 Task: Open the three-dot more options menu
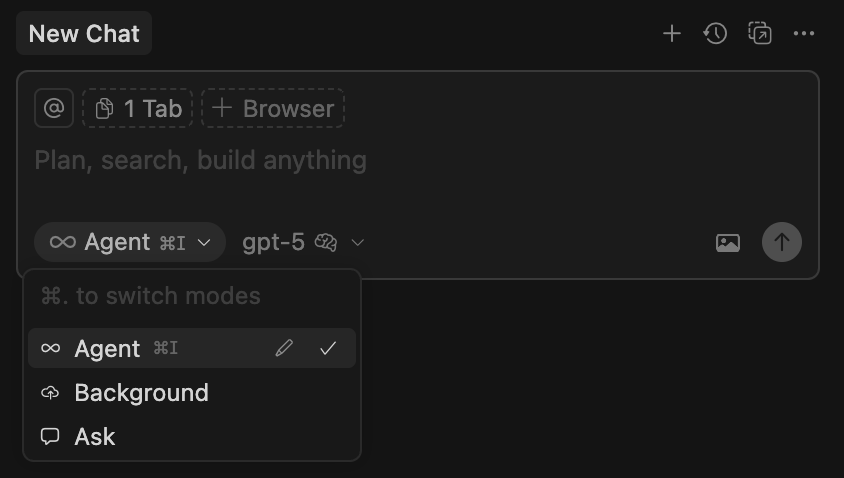coord(804,34)
